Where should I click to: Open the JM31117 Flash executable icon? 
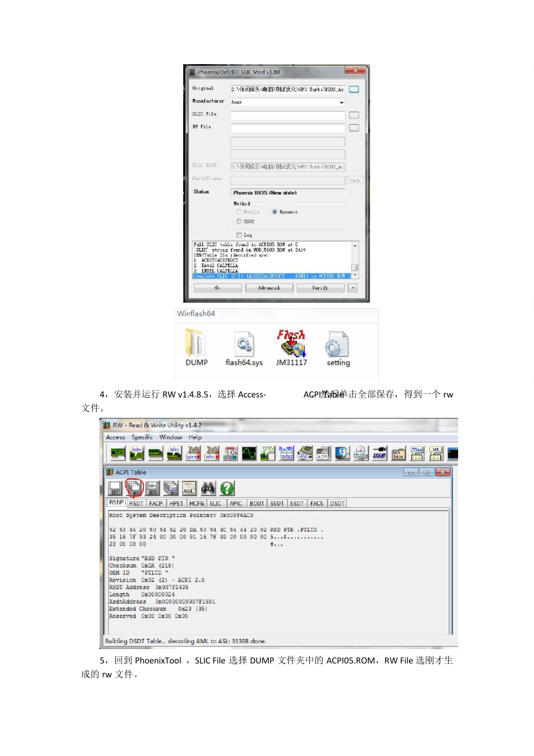(x=291, y=348)
